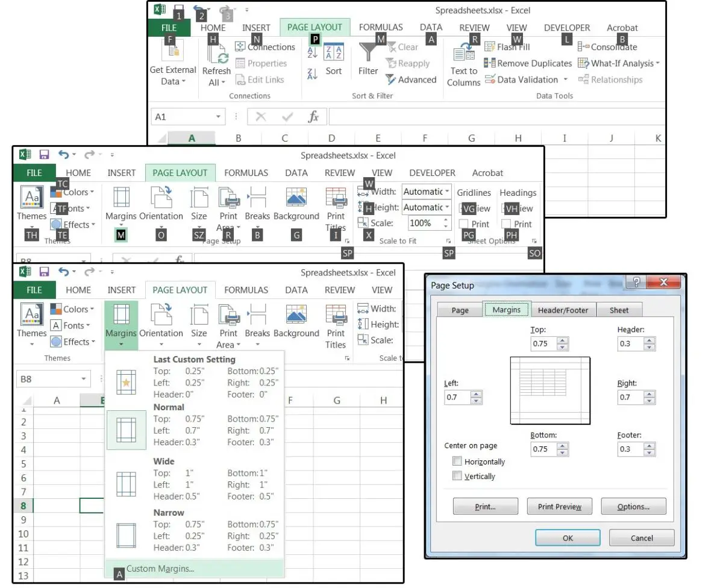Click OK in Page Setup dialog
Viewport: 723px width, 588px height.
point(568,538)
